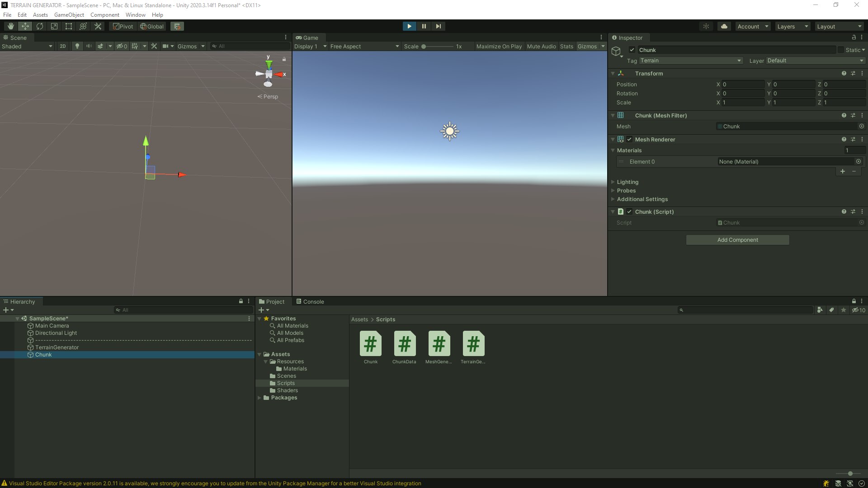Open Unity cloud services icon

click(724, 26)
